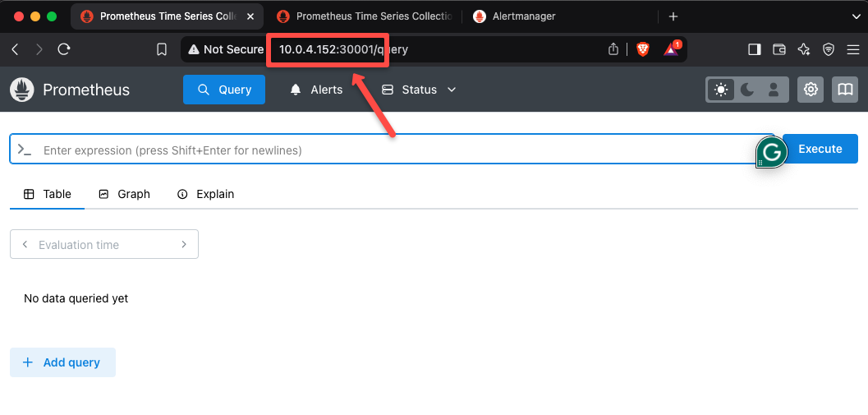Image resolution: width=868 pixels, height=415 pixels.
Task: Click the Prometheus flame logo
Action: (x=21, y=90)
